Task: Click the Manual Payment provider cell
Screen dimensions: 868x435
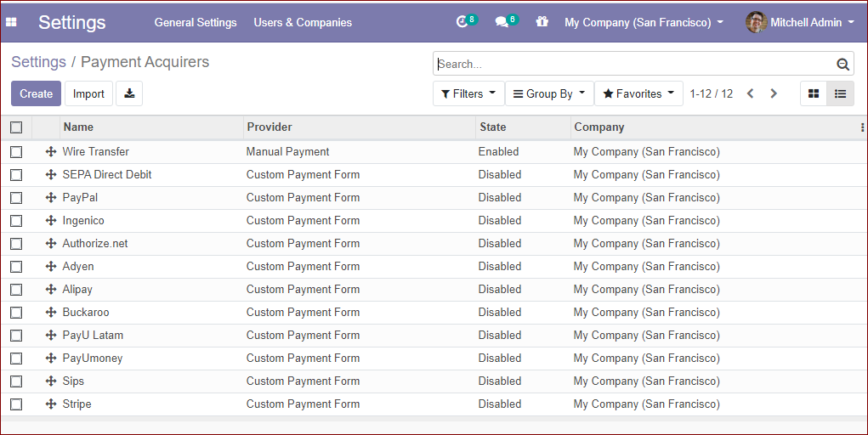Action: pos(288,151)
